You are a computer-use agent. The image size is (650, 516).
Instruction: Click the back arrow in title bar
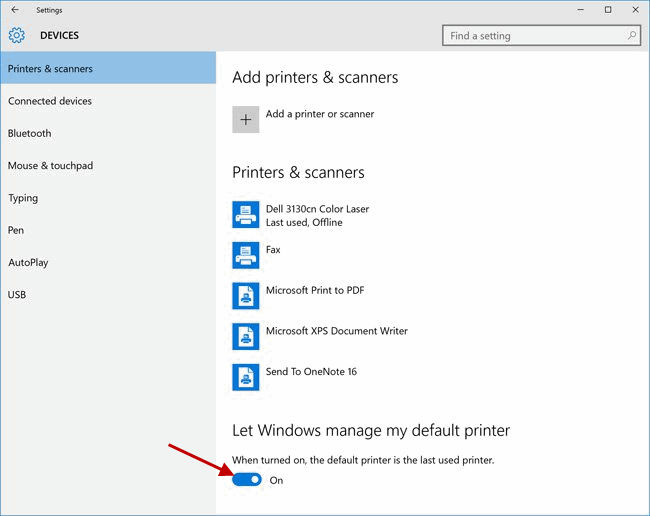coord(14,10)
